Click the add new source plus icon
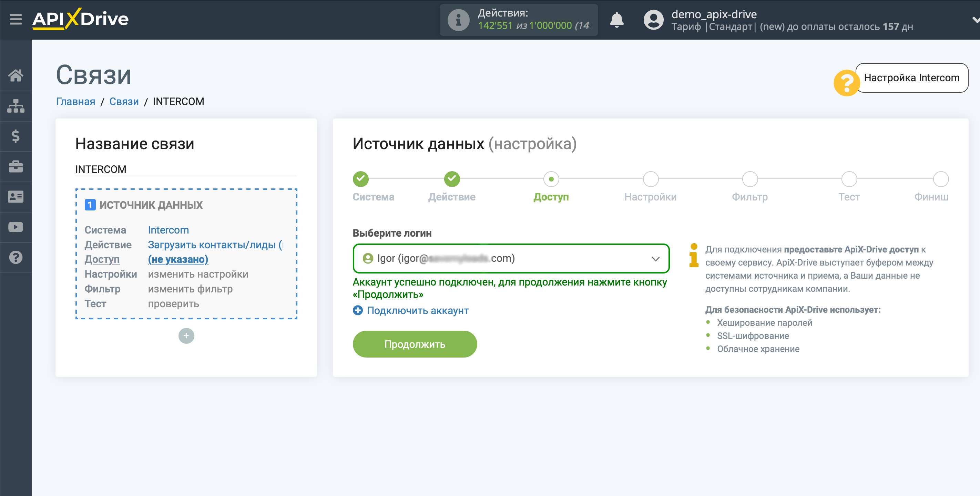The height and width of the screenshot is (496, 980). pyautogui.click(x=186, y=336)
